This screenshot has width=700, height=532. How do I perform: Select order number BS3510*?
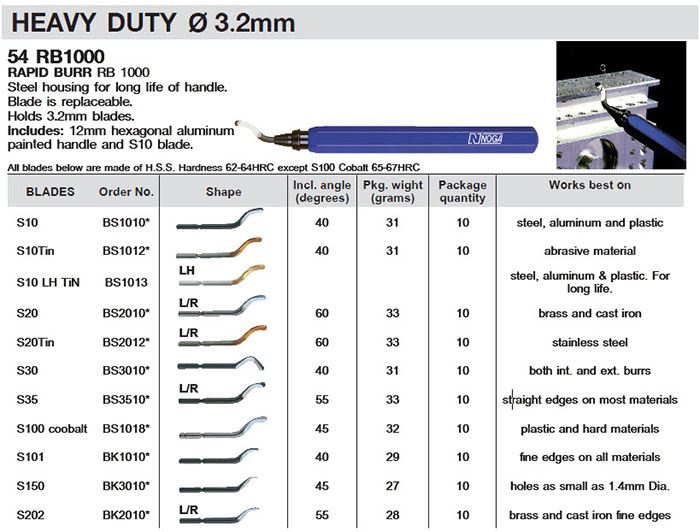[126, 399]
